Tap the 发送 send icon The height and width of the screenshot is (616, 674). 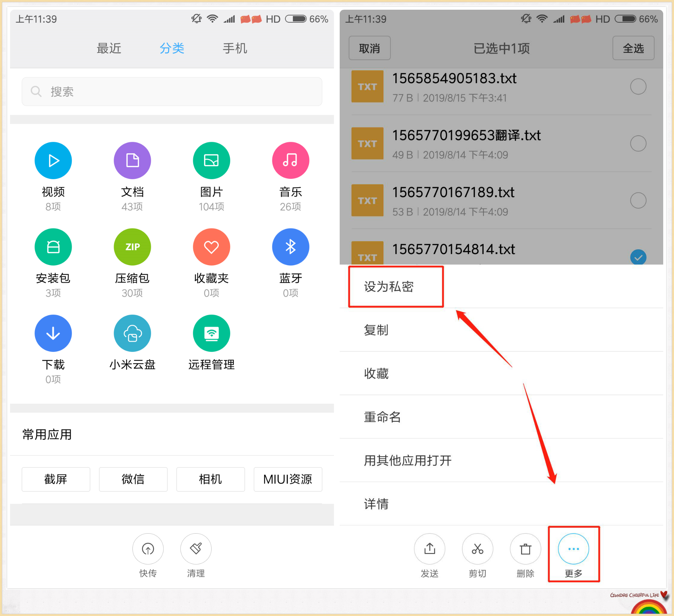[x=429, y=549]
